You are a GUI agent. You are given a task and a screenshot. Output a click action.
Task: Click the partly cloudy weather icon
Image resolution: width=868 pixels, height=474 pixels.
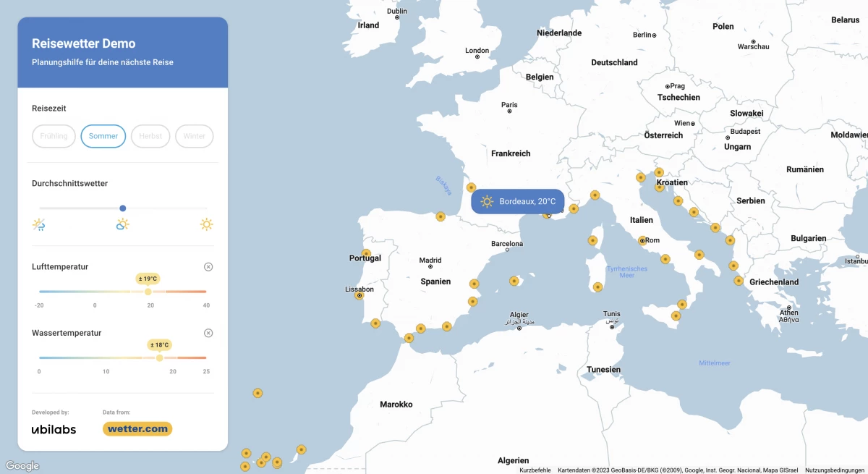point(123,224)
